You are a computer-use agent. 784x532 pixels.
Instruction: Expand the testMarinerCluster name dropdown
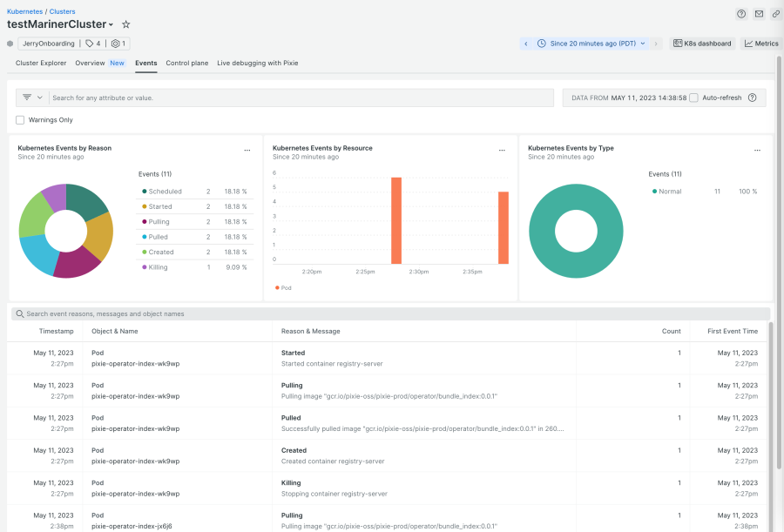pyautogui.click(x=111, y=24)
